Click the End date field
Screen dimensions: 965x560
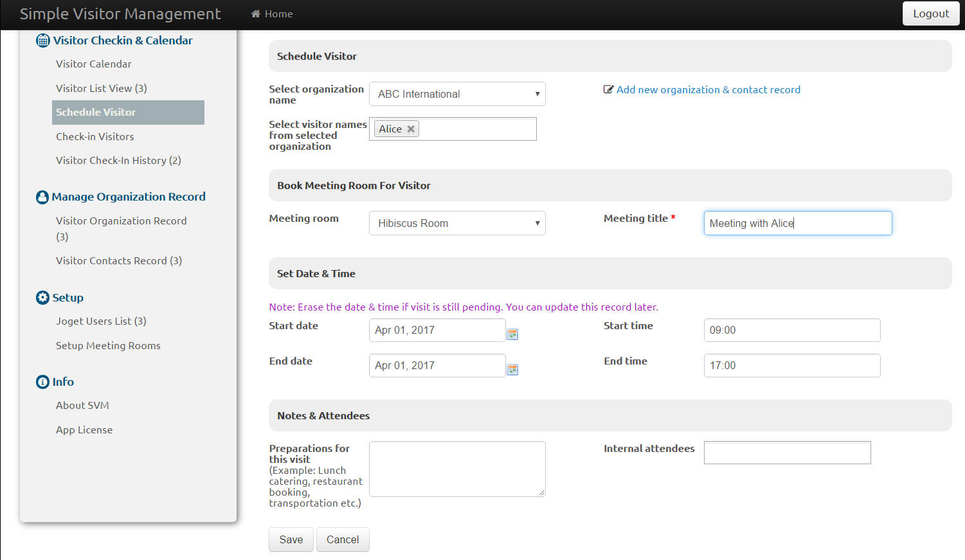437,365
